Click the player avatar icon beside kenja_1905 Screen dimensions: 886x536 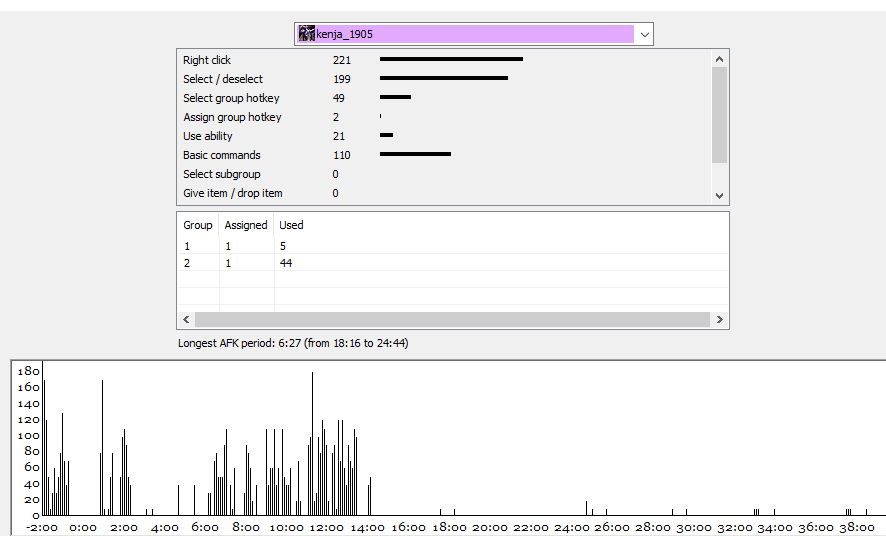(x=306, y=34)
